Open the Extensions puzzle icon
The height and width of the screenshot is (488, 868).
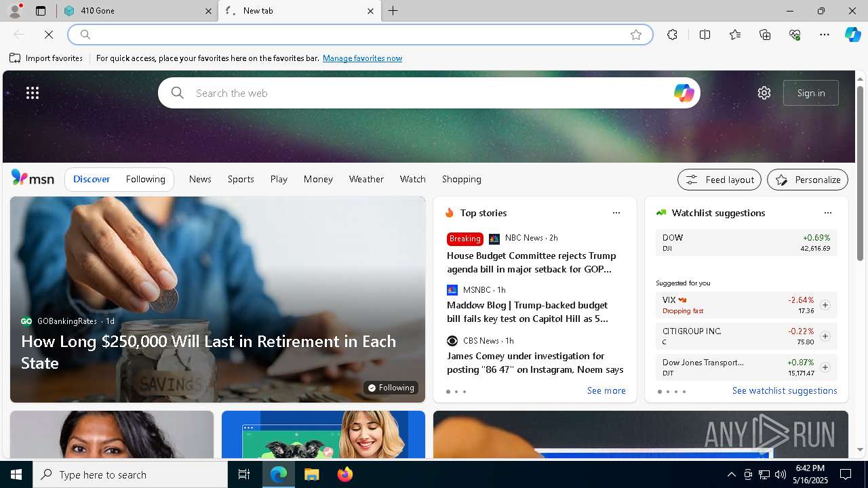point(672,35)
